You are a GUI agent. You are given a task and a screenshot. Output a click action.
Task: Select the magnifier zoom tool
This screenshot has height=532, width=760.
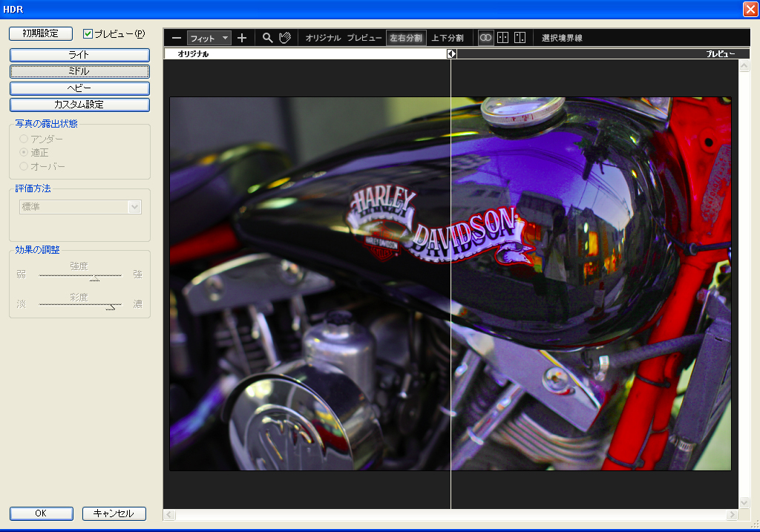pos(266,37)
